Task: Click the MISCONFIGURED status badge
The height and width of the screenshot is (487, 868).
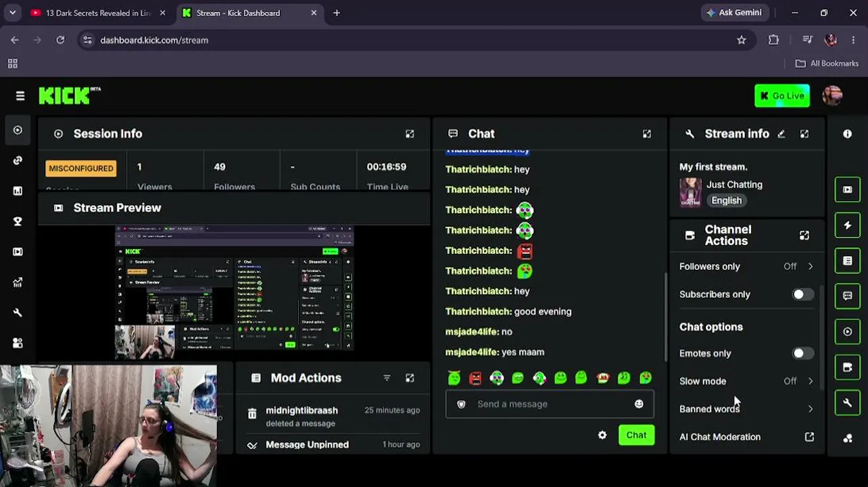Action: [x=81, y=168]
